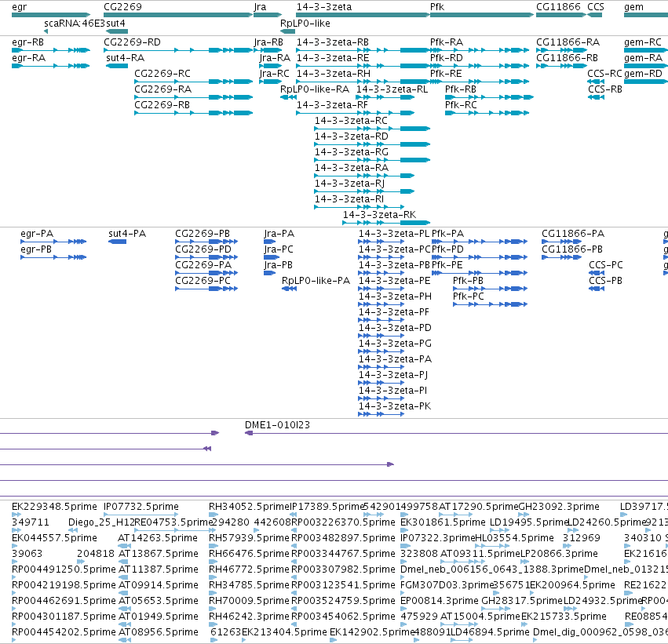
Task: Open the 14-3-3zeta-PL protein feature
Action: coord(381,242)
